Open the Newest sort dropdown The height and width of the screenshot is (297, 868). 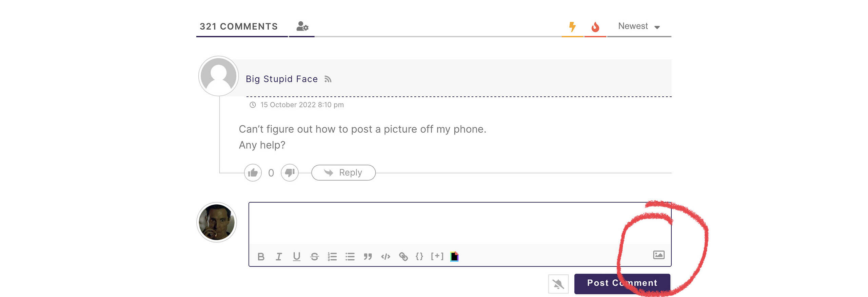[639, 26]
